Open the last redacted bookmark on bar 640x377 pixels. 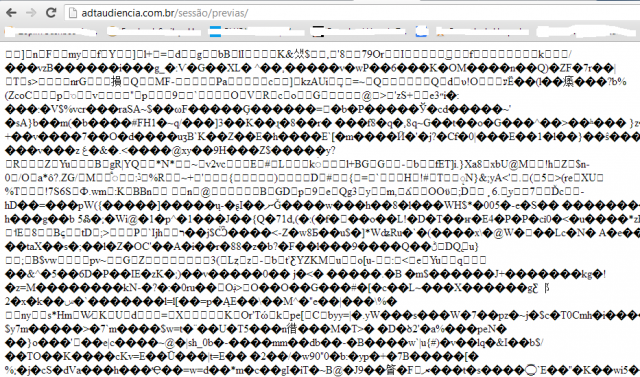(x=587, y=31)
